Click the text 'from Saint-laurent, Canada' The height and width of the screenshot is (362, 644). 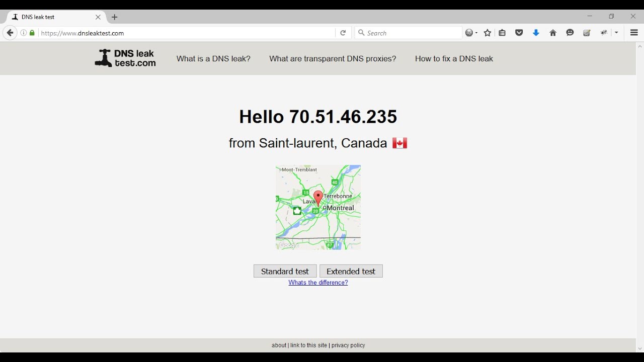tap(308, 143)
